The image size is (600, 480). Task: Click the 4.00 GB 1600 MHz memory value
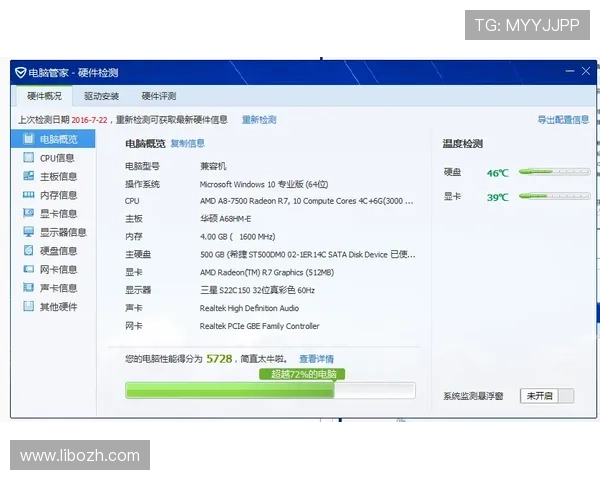[x=237, y=237]
